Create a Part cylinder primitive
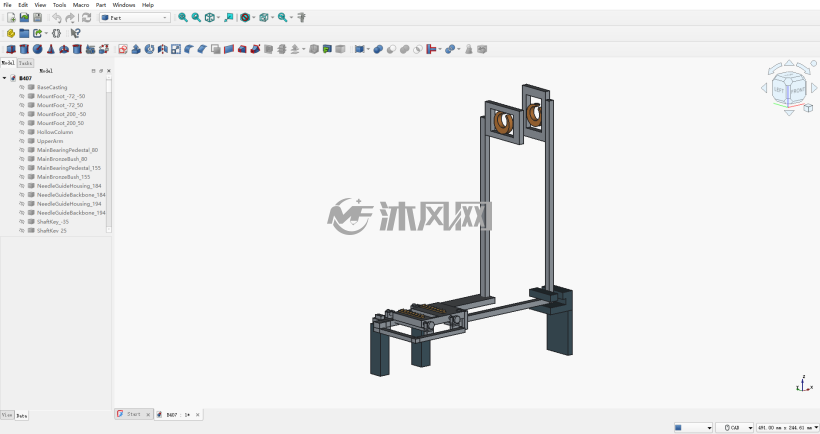Viewport: 820px width, 434px height. click(x=24, y=49)
